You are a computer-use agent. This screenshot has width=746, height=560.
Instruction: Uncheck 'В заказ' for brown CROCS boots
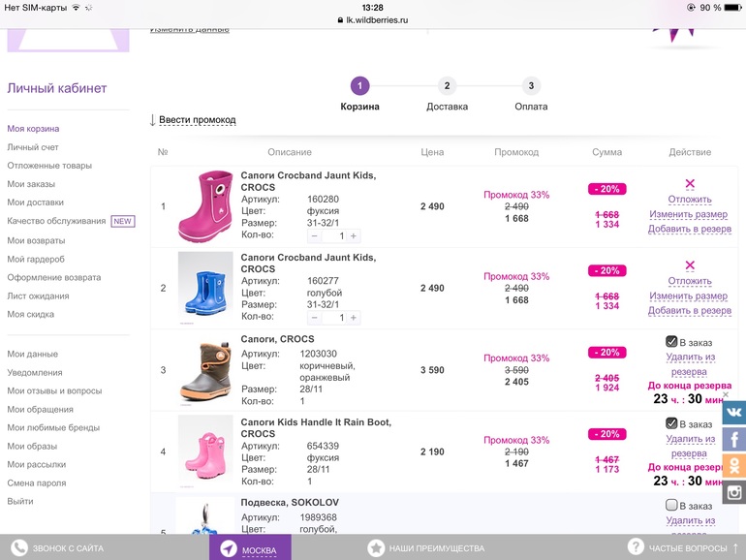[671, 342]
